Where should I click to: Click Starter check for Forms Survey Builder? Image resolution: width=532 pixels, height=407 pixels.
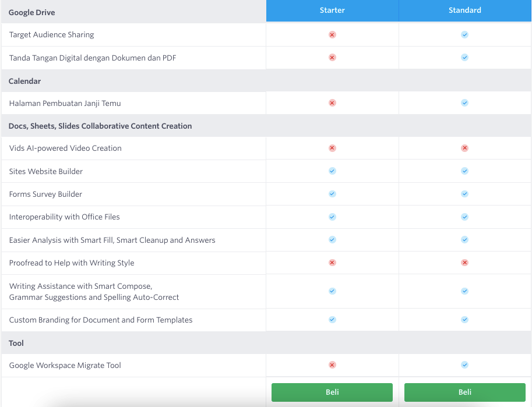[332, 194]
